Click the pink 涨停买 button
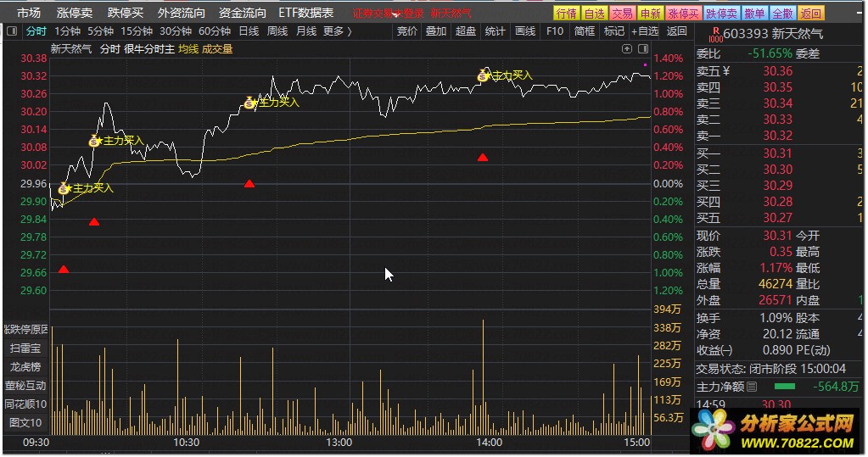 683,14
